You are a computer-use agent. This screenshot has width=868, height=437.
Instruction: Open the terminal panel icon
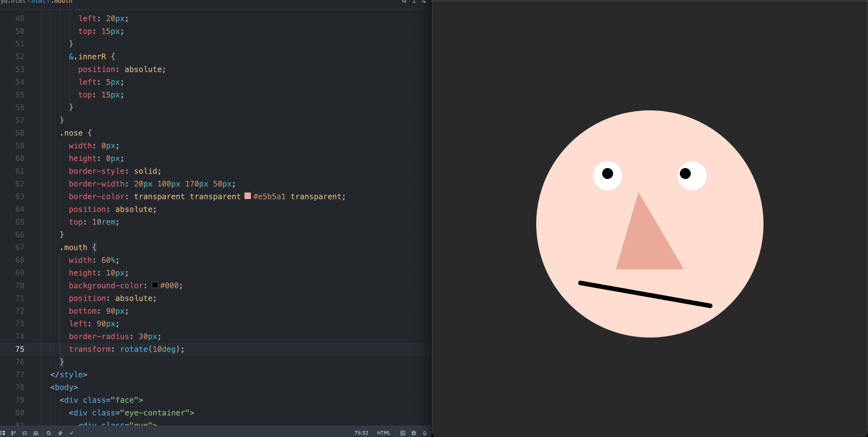(x=403, y=433)
